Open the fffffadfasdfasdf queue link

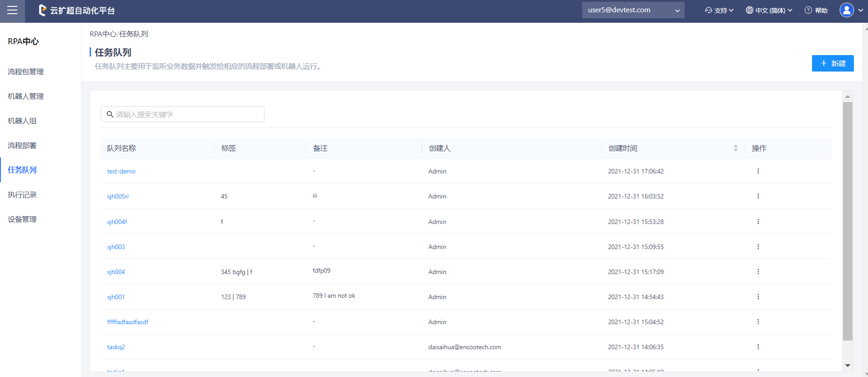pyautogui.click(x=128, y=322)
